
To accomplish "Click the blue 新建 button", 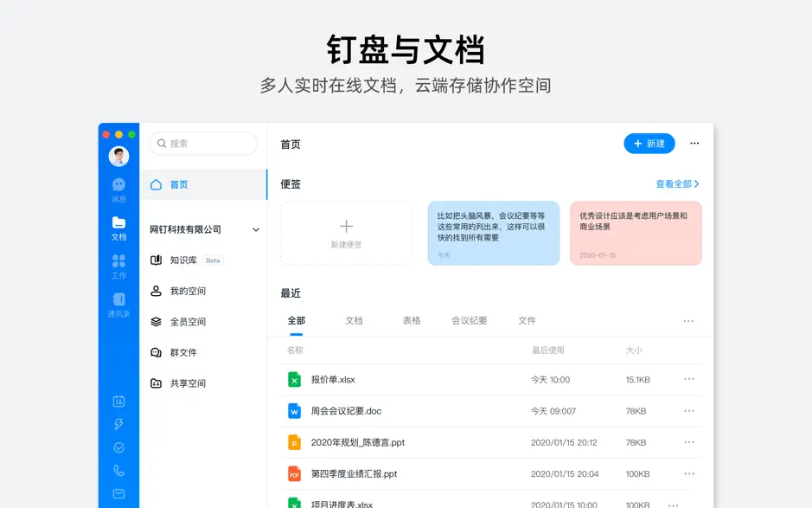I will point(649,144).
